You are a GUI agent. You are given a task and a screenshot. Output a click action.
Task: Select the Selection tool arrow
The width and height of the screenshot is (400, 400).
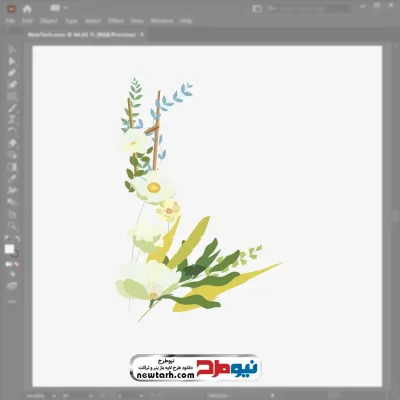(12, 49)
